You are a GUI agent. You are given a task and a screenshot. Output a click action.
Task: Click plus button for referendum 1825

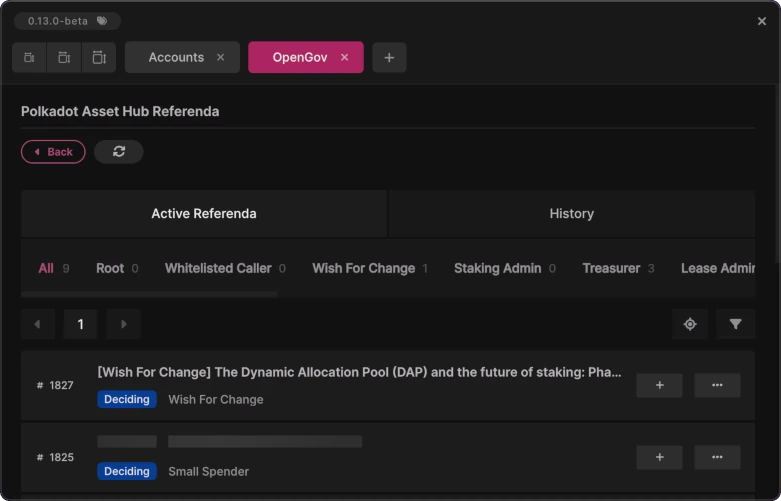coord(659,457)
